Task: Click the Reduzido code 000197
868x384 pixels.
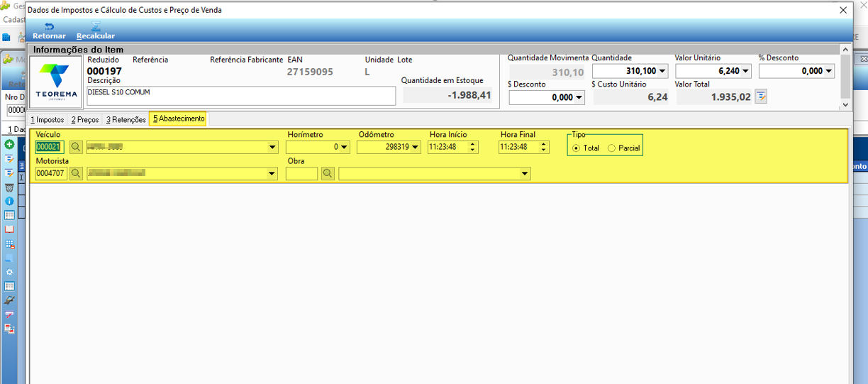Action: click(x=104, y=72)
